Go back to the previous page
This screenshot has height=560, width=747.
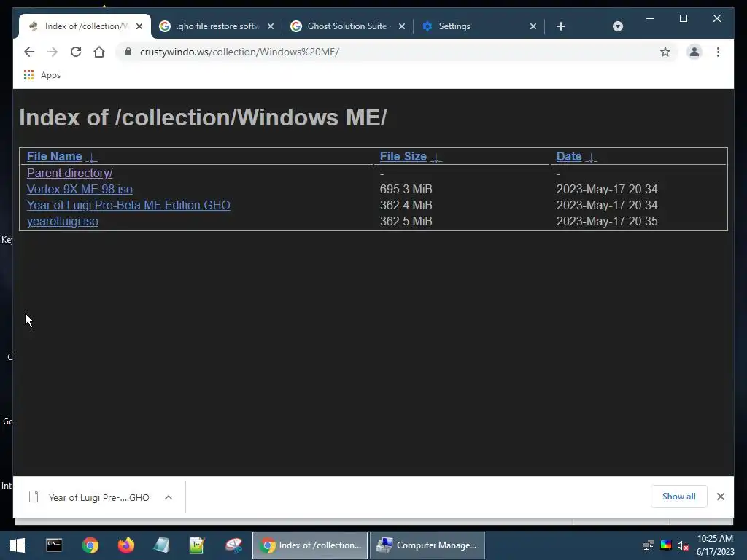(29, 52)
